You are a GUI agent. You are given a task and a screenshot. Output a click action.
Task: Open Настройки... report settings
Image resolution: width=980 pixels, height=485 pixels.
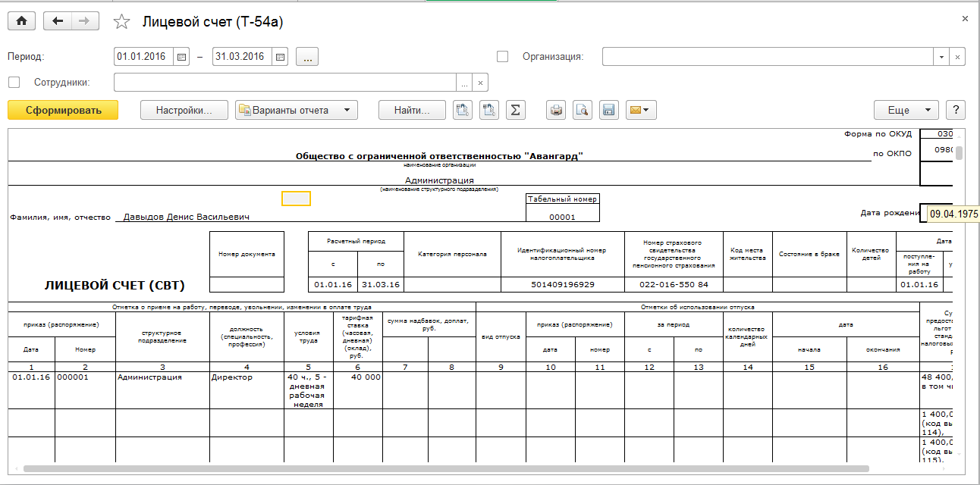(184, 110)
